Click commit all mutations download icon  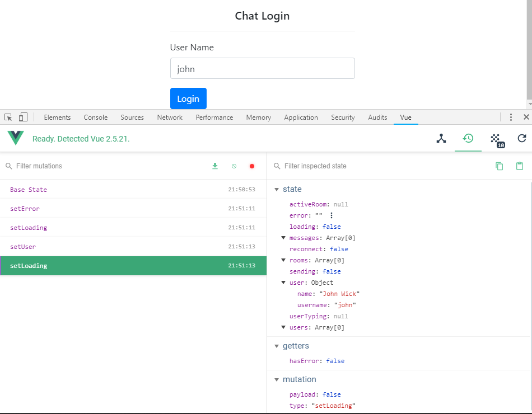[x=215, y=166]
